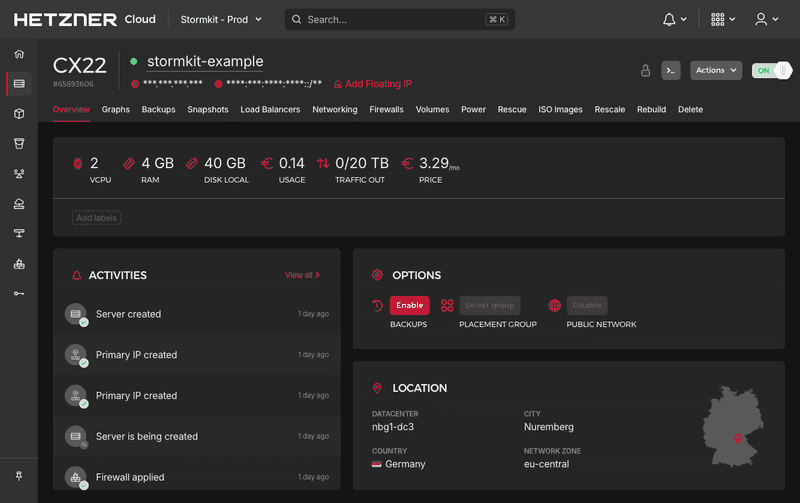The height and width of the screenshot is (503, 800).
Task: Click the Enable backups button
Action: [x=410, y=306]
